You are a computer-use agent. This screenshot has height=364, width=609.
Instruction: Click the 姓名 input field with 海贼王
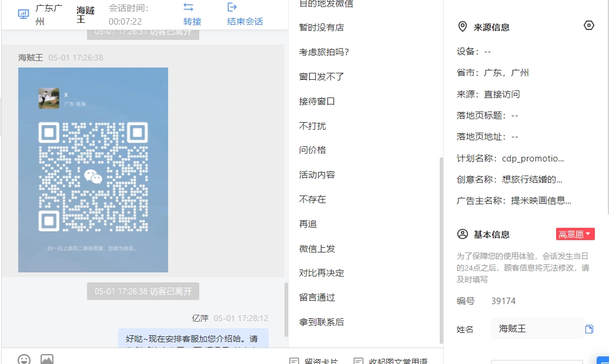pos(537,329)
